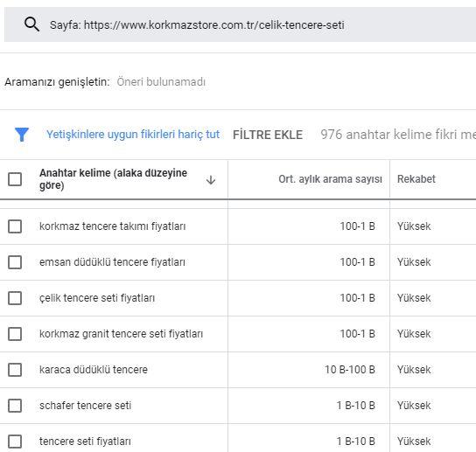The width and height of the screenshot is (476, 452).
Task: Open 'Yetişkinlere uygun fikirleri hariç tut' filter
Action: point(133,135)
